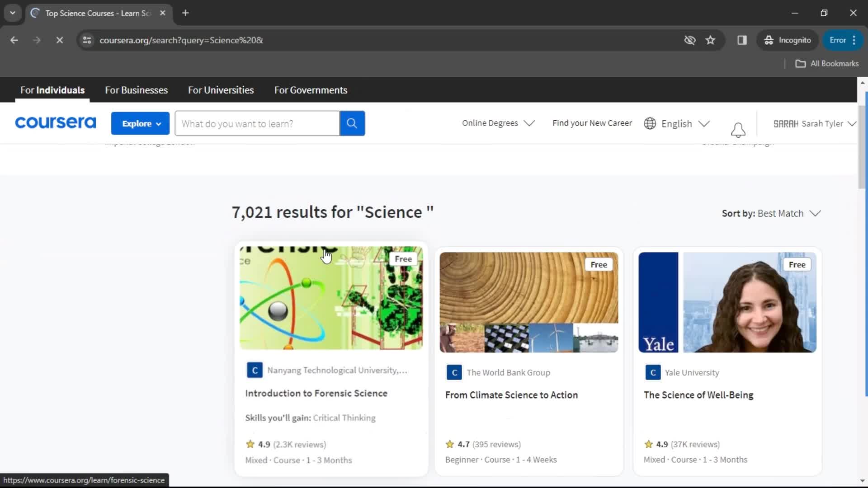This screenshot has height=488, width=868.
Task: Click The World Bank Group partner icon
Action: (x=454, y=372)
